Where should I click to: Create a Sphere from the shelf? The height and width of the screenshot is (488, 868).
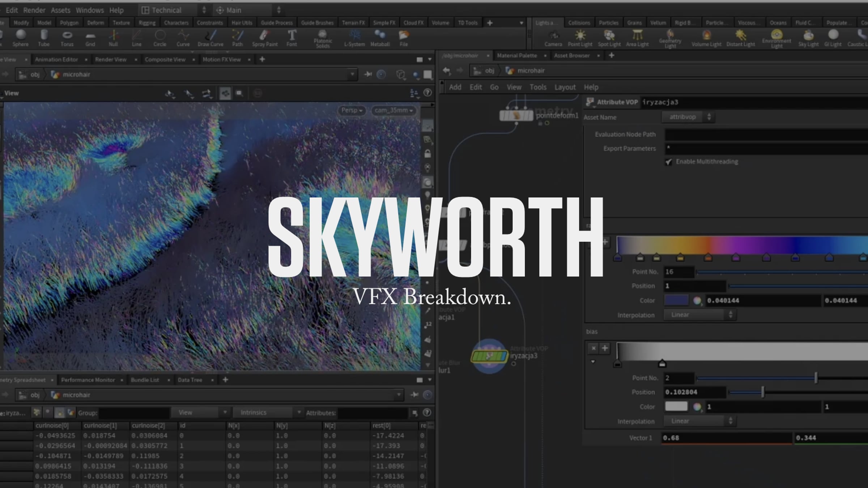click(x=21, y=38)
